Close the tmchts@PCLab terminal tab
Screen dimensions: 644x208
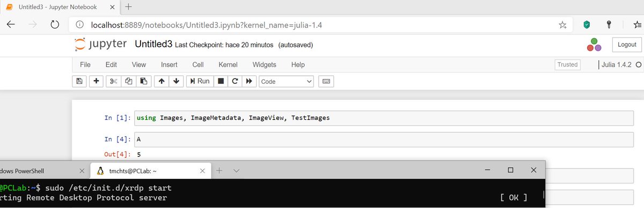coord(202,171)
